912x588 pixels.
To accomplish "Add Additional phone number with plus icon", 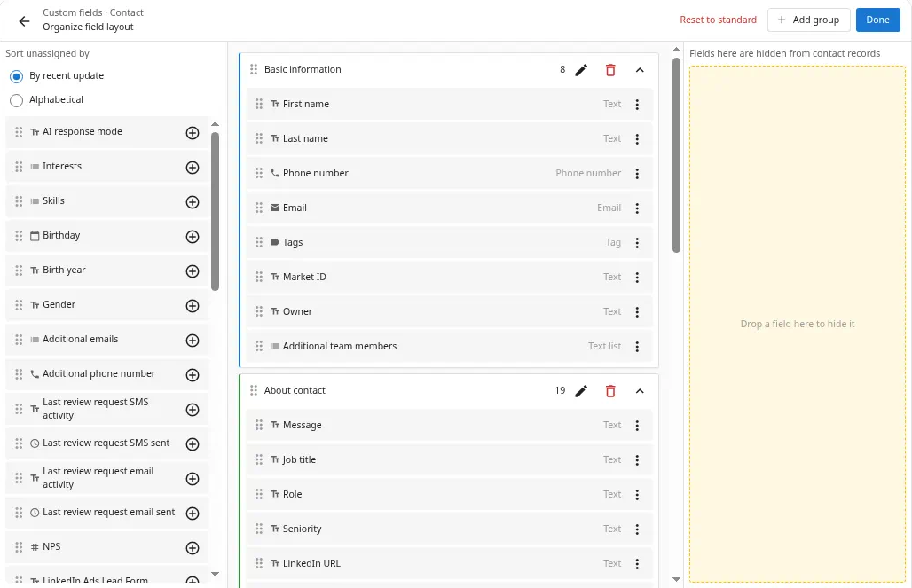I will tap(193, 375).
